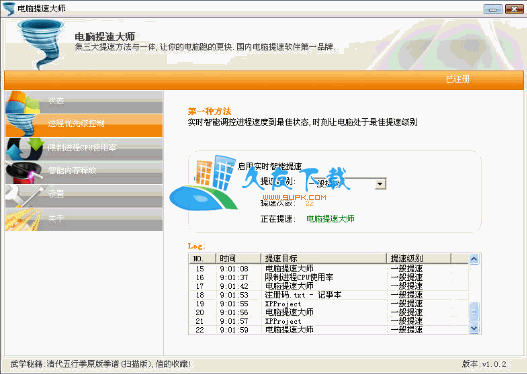The height and width of the screenshot is (374, 527).
Task: Click time cell 9:01:53
Action: pos(234,295)
